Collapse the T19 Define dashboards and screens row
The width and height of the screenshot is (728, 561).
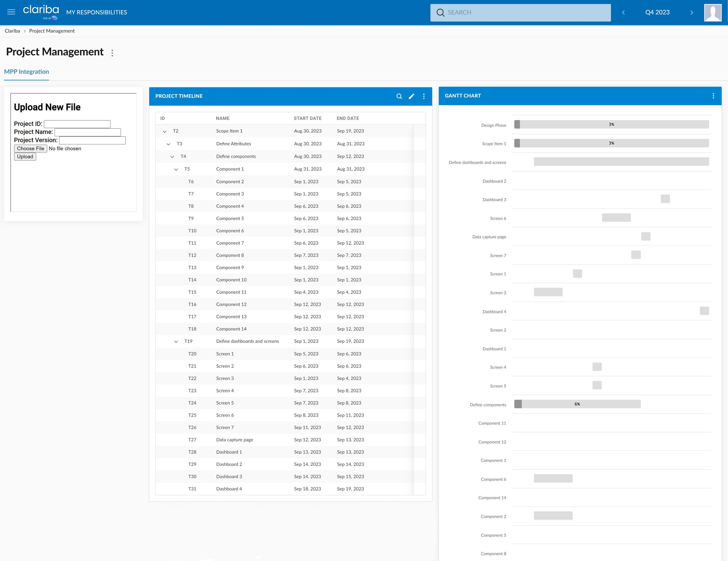tap(176, 342)
